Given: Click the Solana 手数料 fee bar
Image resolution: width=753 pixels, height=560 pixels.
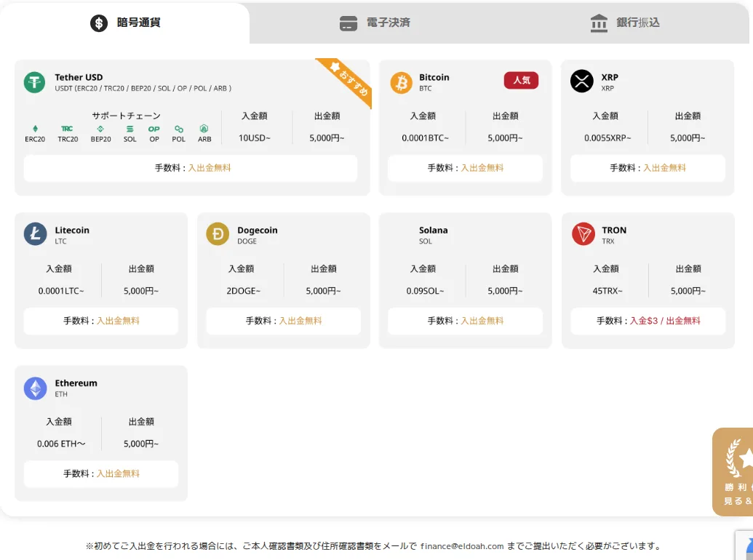Looking at the screenshot, I should [x=466, y=321].
